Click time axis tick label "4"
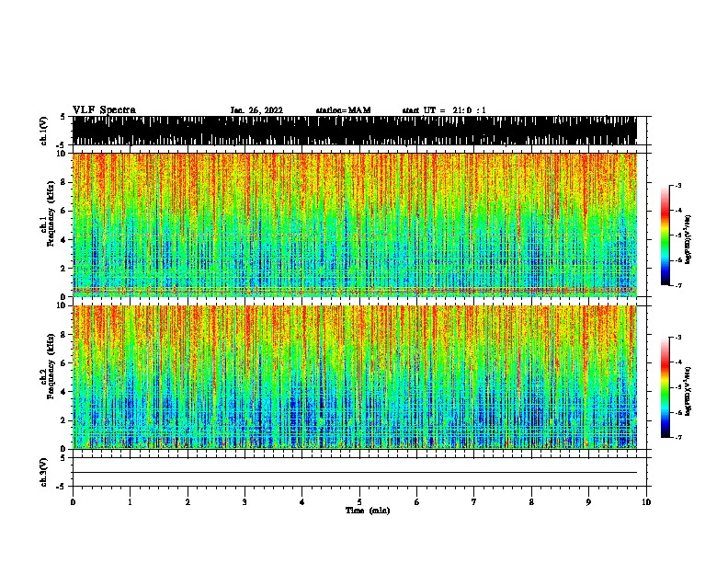This screenshot has height=563, width=728. pos(302,502)
